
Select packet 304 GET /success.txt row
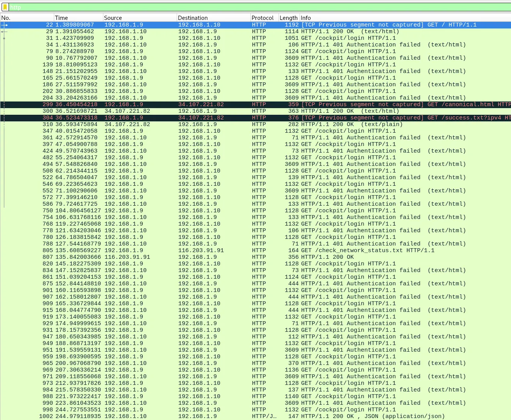[x=234, y=118]
